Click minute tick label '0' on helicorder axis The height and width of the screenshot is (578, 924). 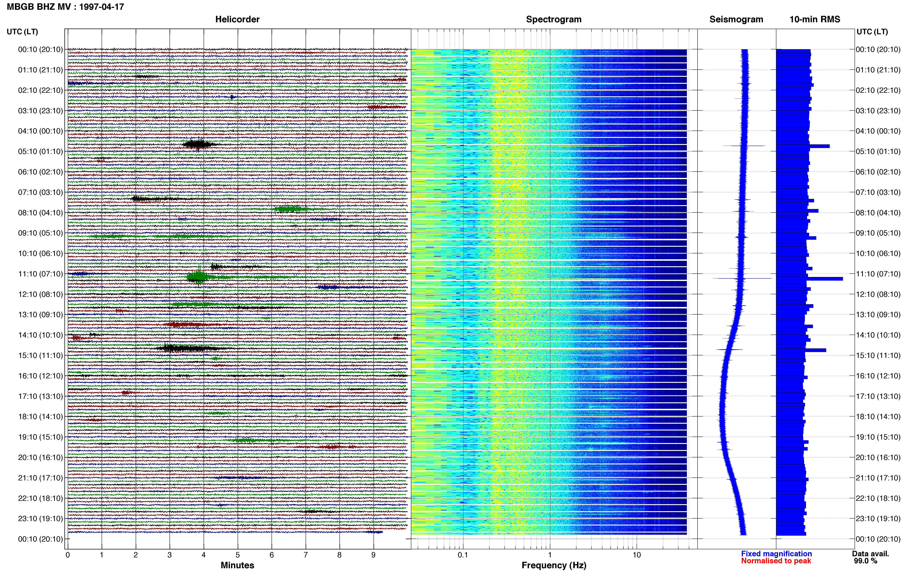[68, 555]
